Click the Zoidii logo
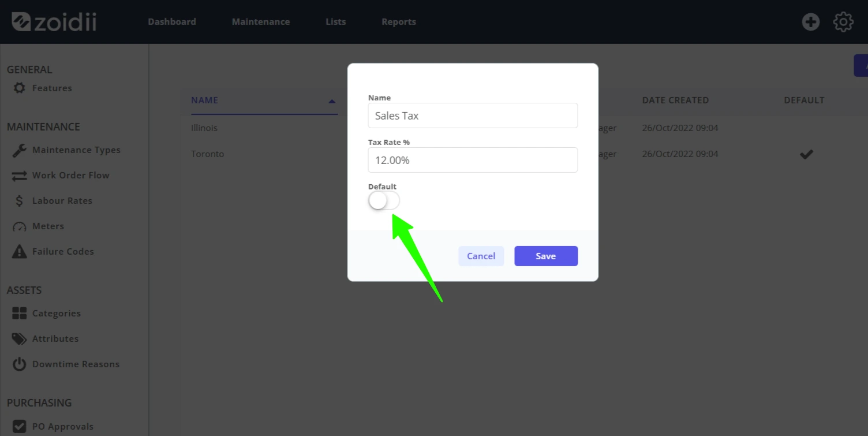Viewport: 868px width, 436px height. (54, 22)
